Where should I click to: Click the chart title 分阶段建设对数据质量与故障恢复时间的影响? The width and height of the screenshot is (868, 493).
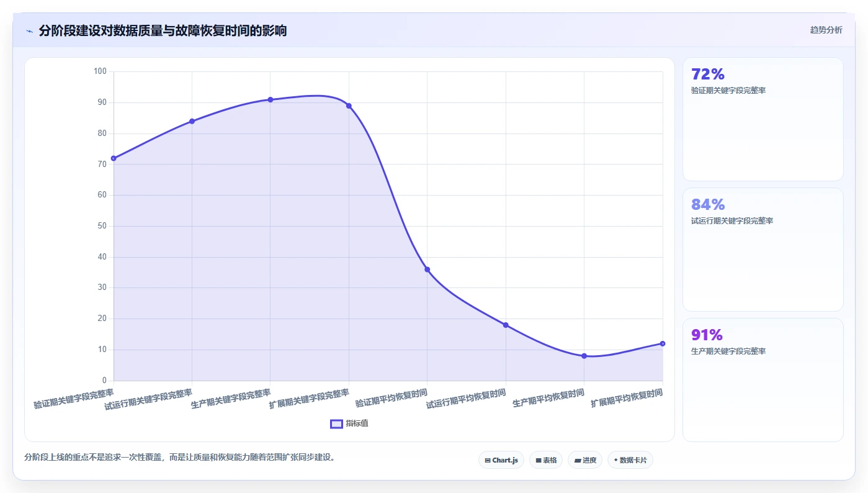(163, 30)
